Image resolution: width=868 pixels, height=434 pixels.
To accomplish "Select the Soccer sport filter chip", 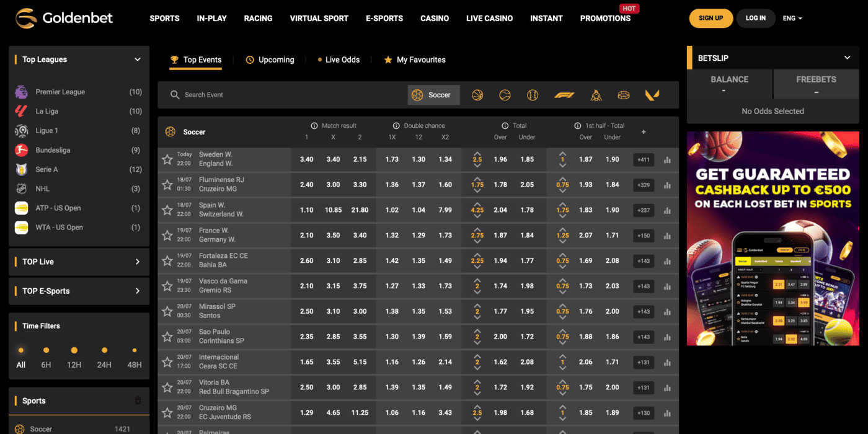I will (x=433, y=95).
